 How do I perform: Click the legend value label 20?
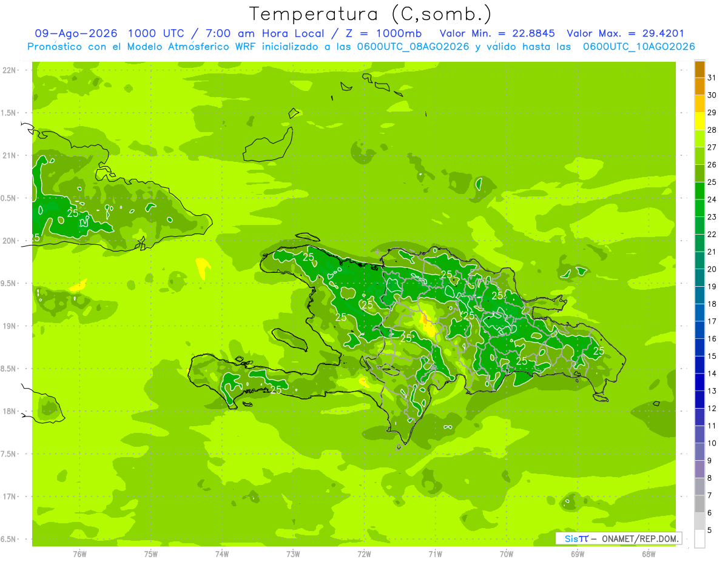[712, 269]
